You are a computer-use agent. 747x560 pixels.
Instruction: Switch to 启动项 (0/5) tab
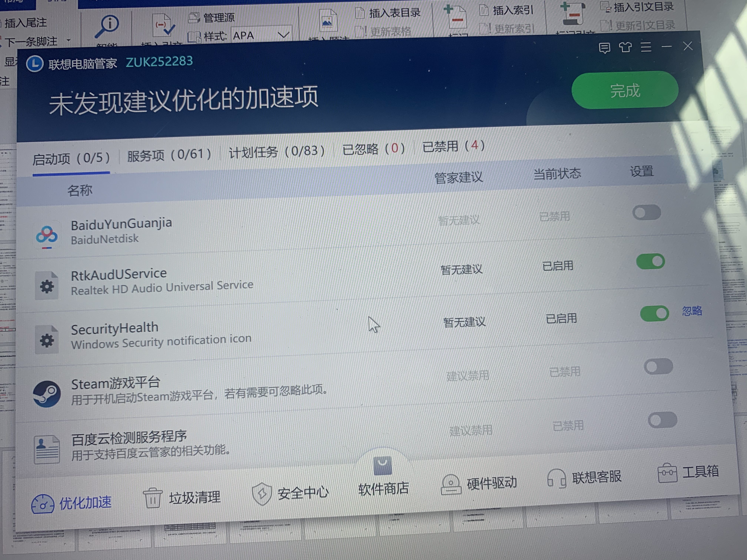point(71,158)
